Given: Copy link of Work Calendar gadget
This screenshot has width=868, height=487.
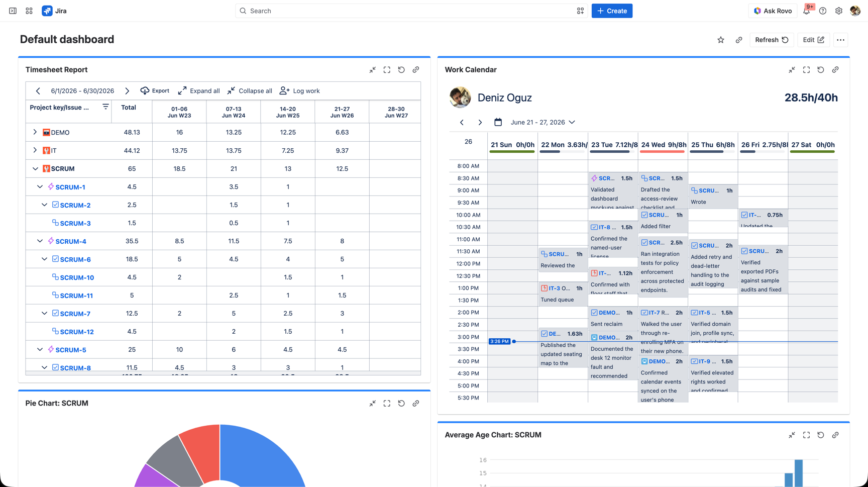Looking at the screenshot, I should 835,70.
